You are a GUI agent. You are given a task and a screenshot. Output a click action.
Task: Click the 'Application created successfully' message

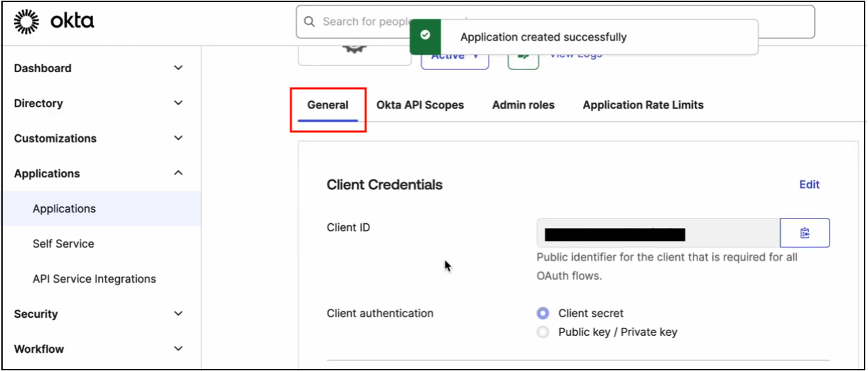click(x=544, y=37)
